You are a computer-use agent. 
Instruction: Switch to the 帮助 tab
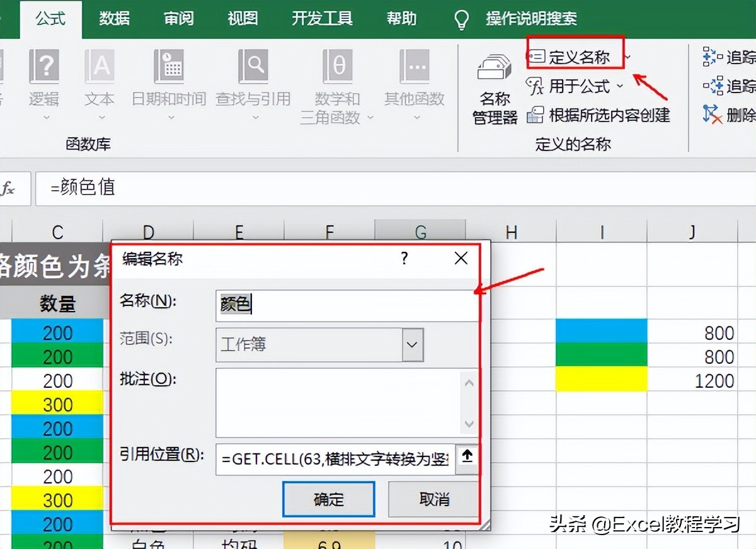coord(401,19)
